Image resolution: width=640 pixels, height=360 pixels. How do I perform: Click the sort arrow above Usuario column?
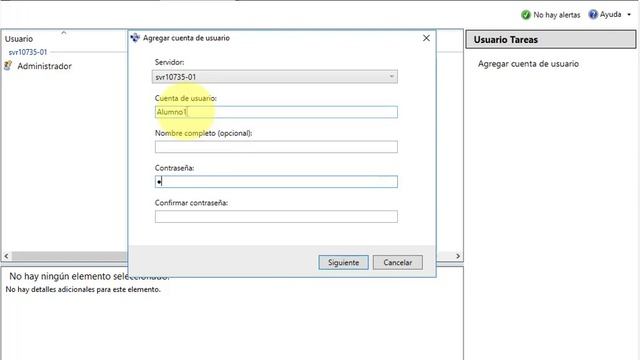point(64,32)
